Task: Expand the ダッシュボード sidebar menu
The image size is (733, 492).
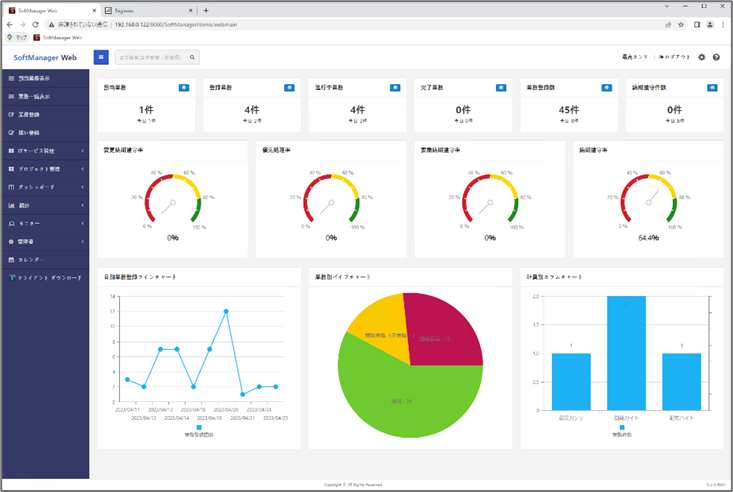Action: coord(45,187)
